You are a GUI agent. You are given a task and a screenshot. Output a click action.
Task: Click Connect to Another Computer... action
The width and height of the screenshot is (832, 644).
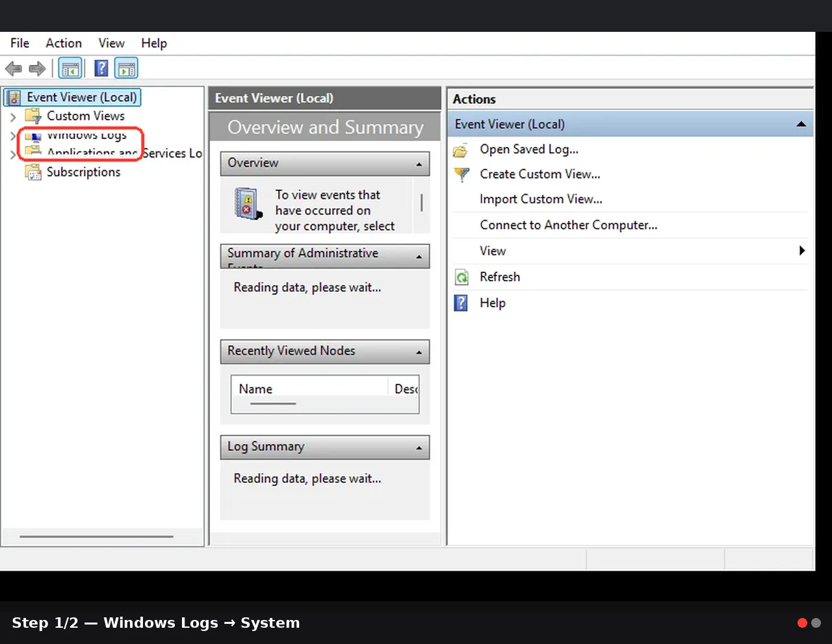tap(569, 225)
